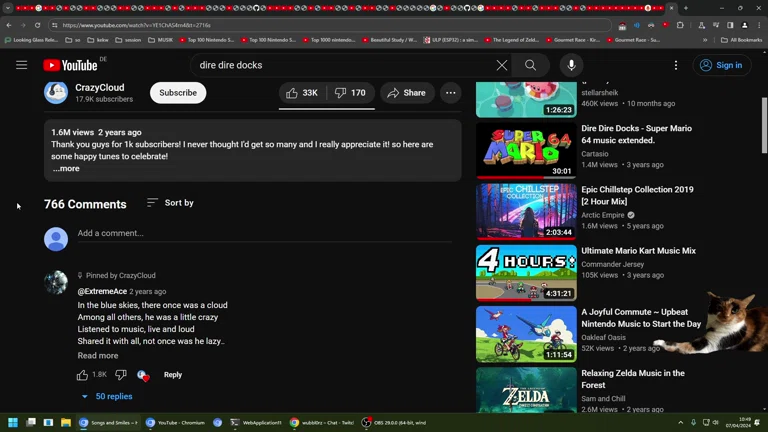The image size is (768, 432).
Task: Click the YouTube URL address bar
Action: (x=328, y=25)
